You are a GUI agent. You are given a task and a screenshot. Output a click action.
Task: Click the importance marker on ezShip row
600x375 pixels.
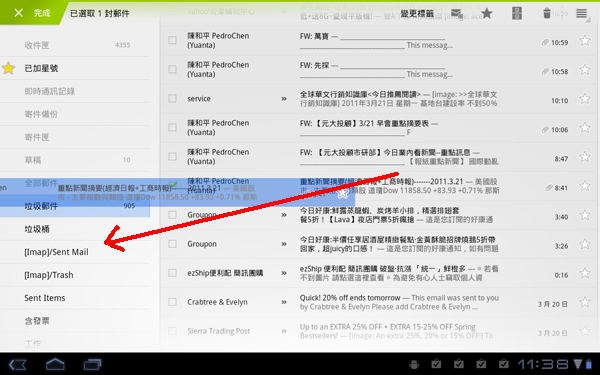pyautogui.click(x=284, y=273)
